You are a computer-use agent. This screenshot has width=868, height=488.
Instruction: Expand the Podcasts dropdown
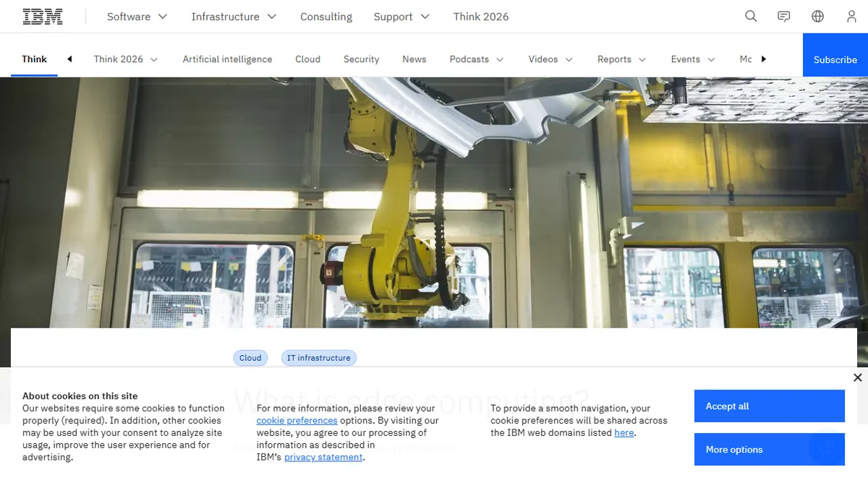pyautogui.click(x=476, y=59)
